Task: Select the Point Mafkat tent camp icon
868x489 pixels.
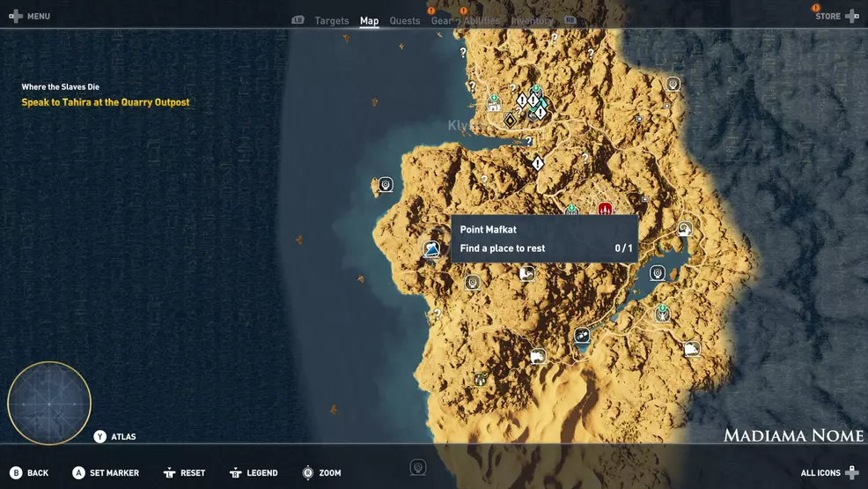Action: (431, 250)
